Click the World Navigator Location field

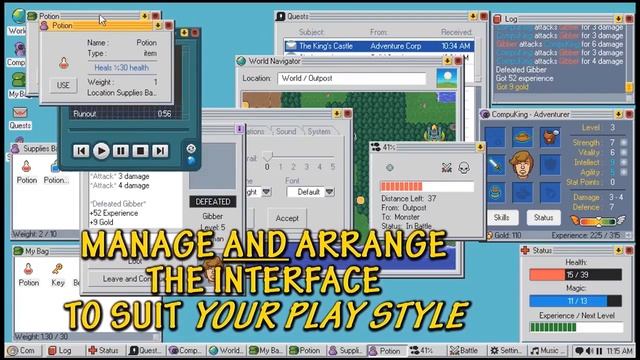[x=351, y=78]
